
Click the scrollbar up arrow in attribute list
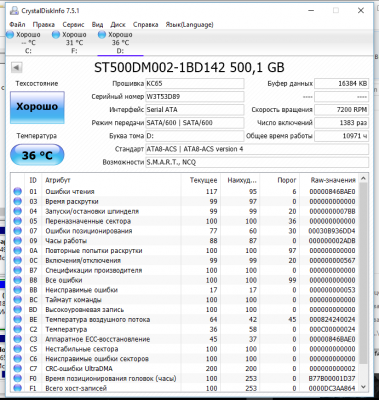[364, 179]
